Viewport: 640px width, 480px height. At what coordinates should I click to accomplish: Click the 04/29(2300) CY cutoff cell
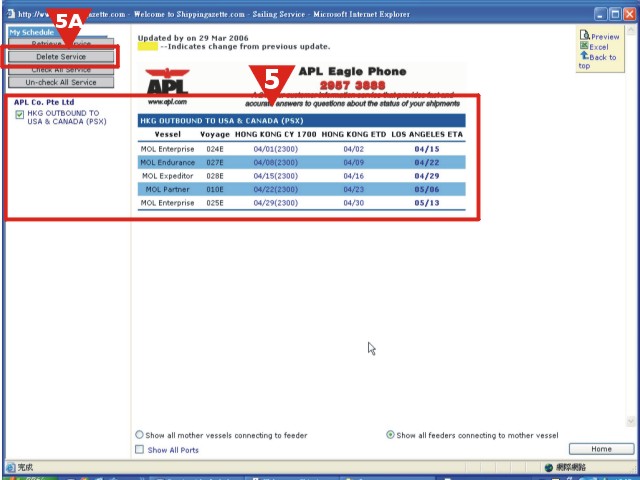coord(276,203)
